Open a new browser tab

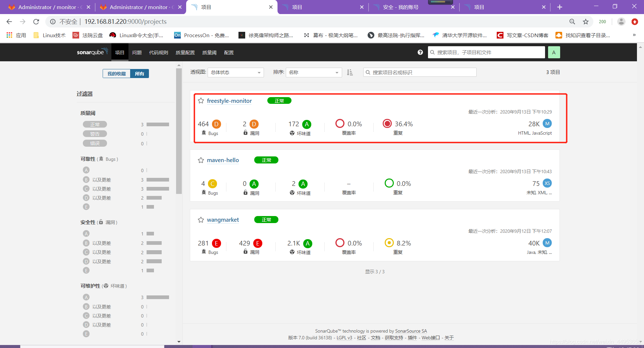click(x=559, y=7)
